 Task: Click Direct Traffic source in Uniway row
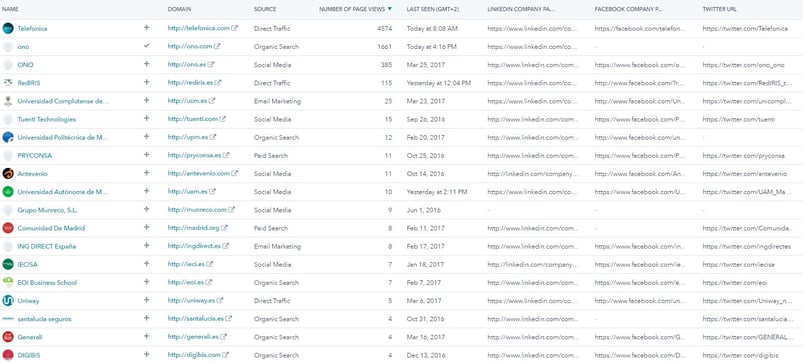click(272, 301)
